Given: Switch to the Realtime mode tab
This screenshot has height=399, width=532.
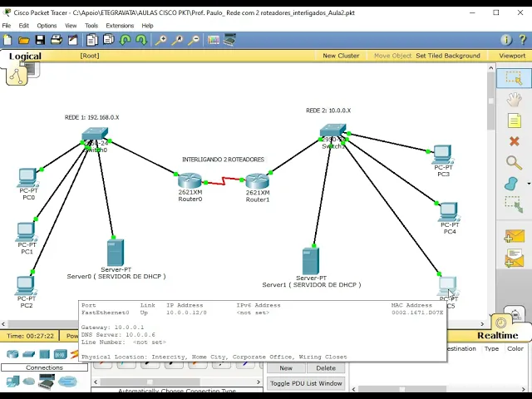Looking at the screenshot, I should (497, 335).
